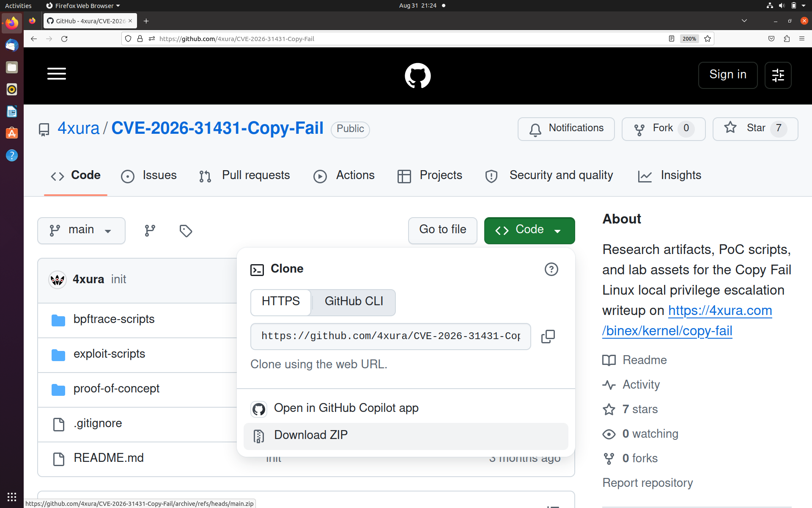This screenshot has width=812, height=508.
Task: Open the 4xura owner profile link
Action: (x=78, y=128)
